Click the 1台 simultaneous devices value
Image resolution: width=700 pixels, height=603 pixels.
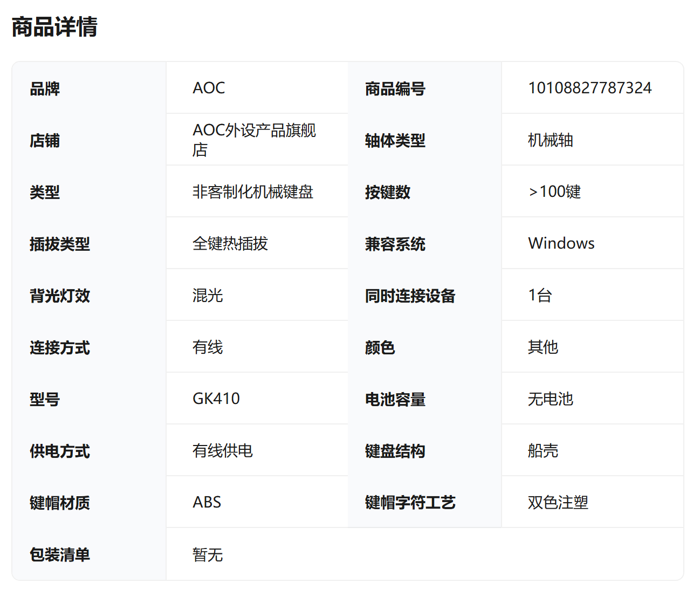[x=540, y=296]
